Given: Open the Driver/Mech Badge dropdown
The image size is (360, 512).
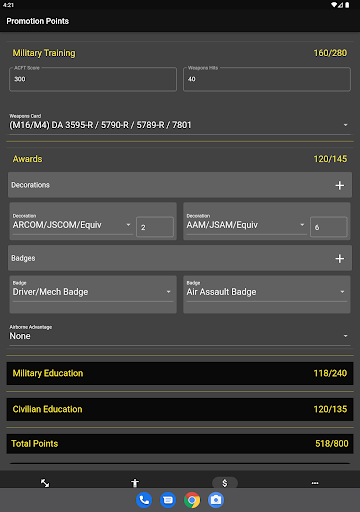Looking at the screenshot, I should (x=93, y=292).
